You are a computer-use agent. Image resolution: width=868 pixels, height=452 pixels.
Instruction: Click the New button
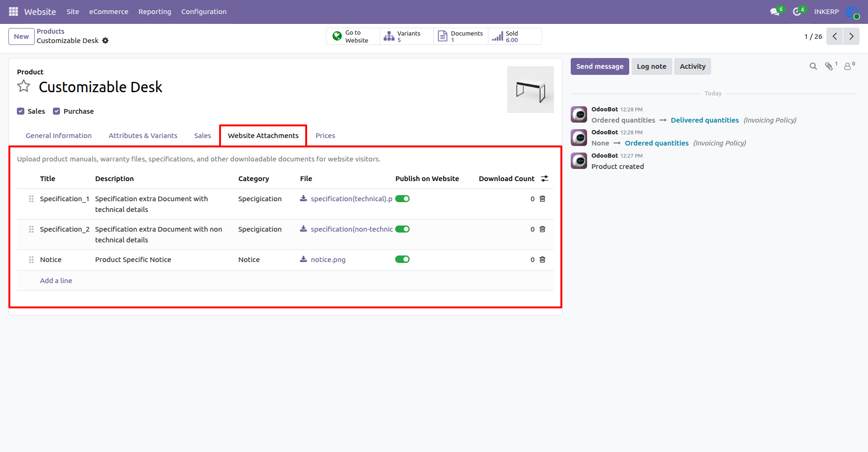click(x=22, y=36)
